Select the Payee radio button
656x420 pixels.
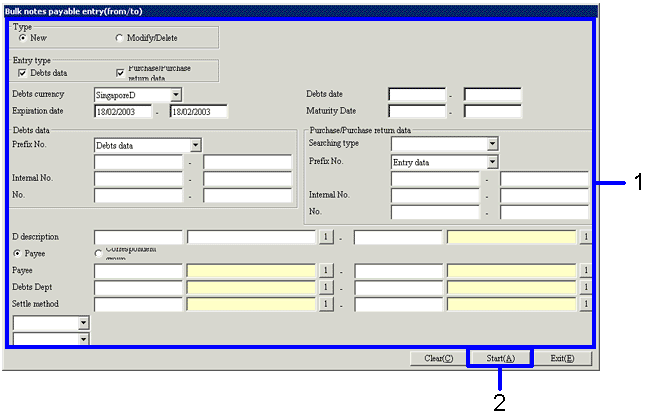tap(17, 254)
